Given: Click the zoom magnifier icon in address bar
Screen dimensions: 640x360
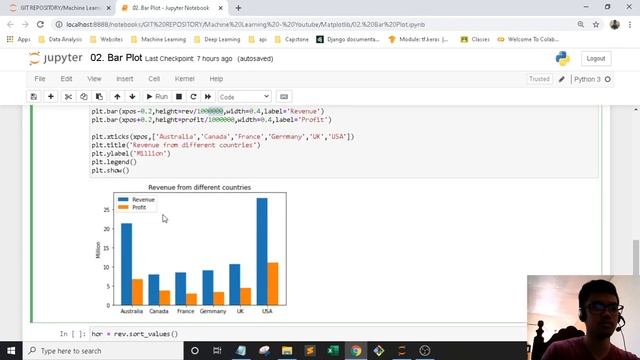Looking at the screenshot, I should tap(580, 24).
